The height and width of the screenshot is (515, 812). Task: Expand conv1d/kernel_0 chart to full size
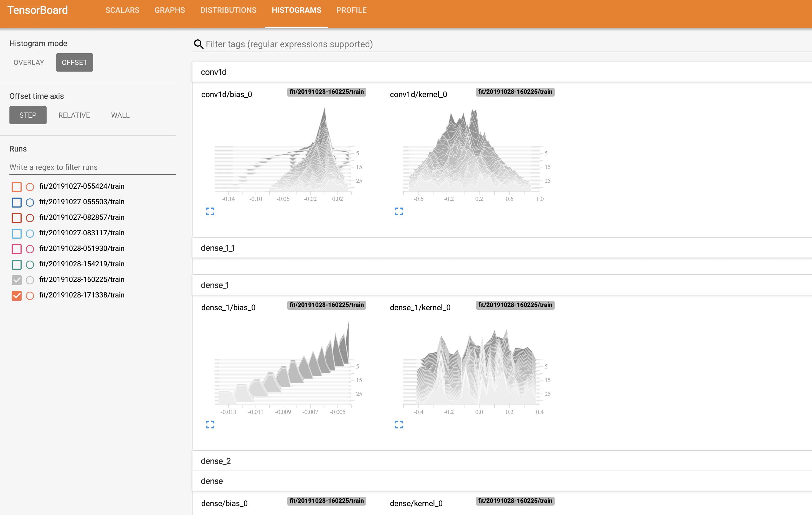click(399, 212)
